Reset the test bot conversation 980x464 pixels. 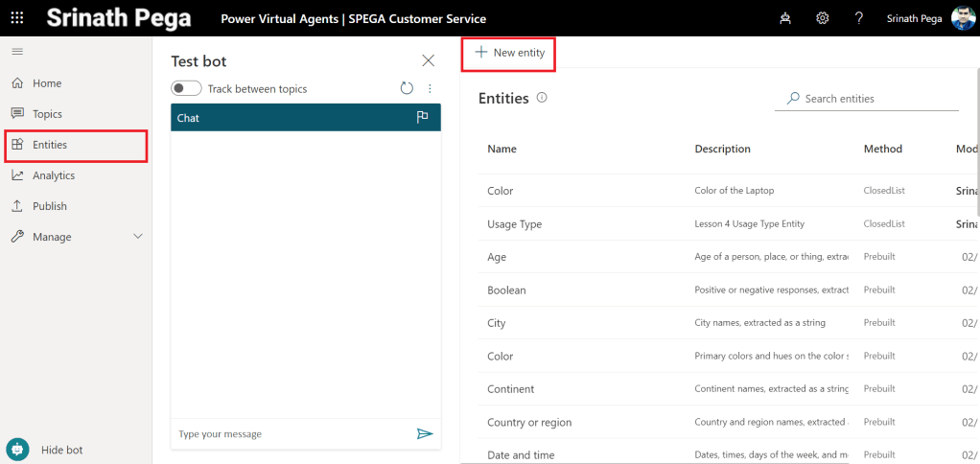click(x=407, y=88)
